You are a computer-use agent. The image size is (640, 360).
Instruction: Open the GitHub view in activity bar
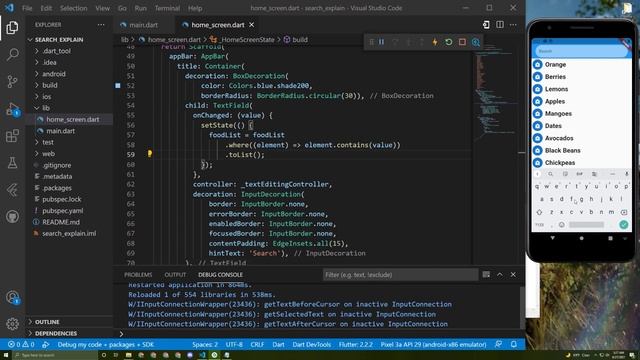coord(12,217)
